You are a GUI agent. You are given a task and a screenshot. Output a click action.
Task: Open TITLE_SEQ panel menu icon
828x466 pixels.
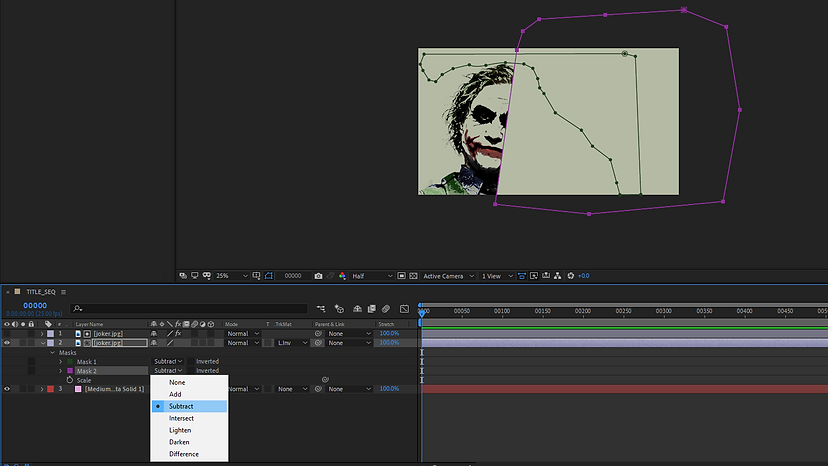(x=63, y=292)
